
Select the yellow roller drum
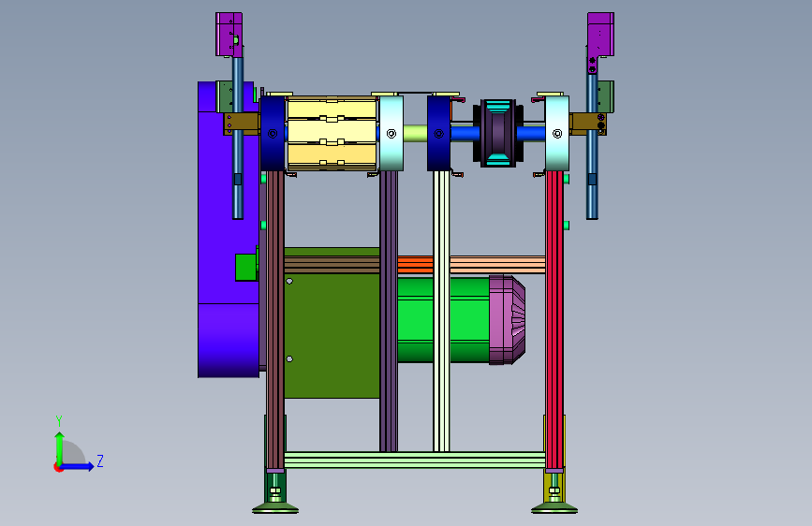point(332,134)
